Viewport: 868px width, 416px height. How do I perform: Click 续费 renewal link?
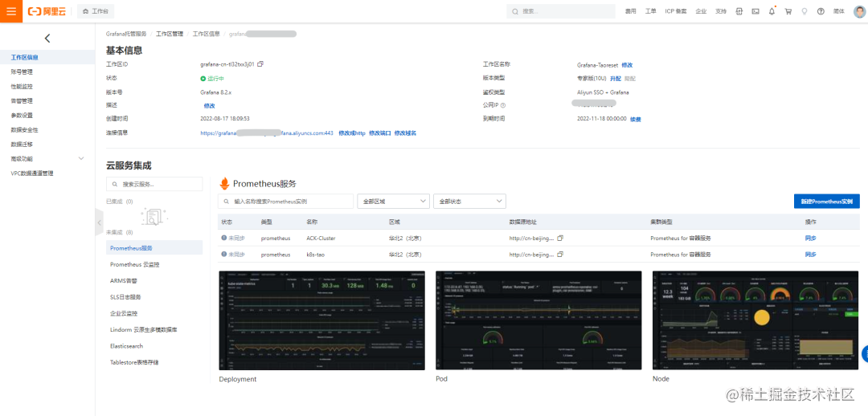pos(636,119)
